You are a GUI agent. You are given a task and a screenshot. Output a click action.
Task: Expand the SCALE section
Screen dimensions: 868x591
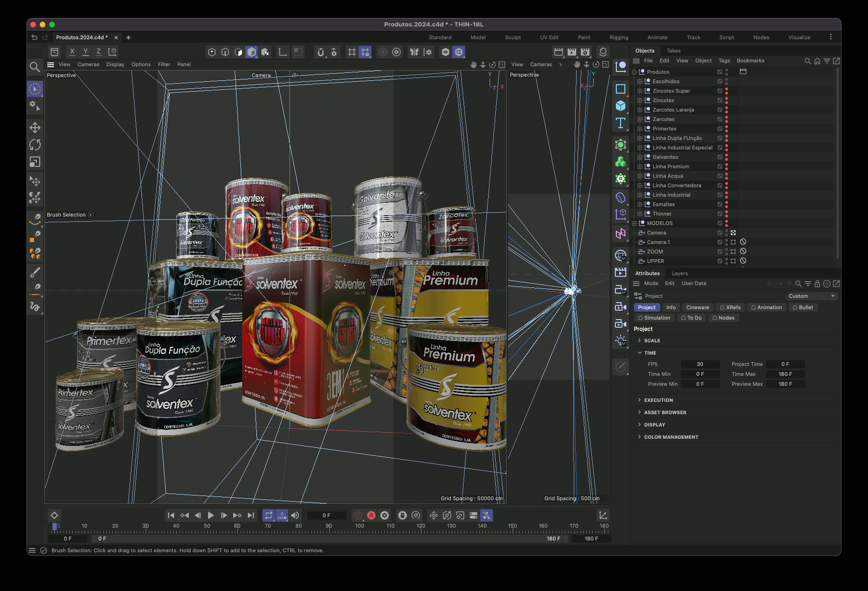tap(640, 340)
